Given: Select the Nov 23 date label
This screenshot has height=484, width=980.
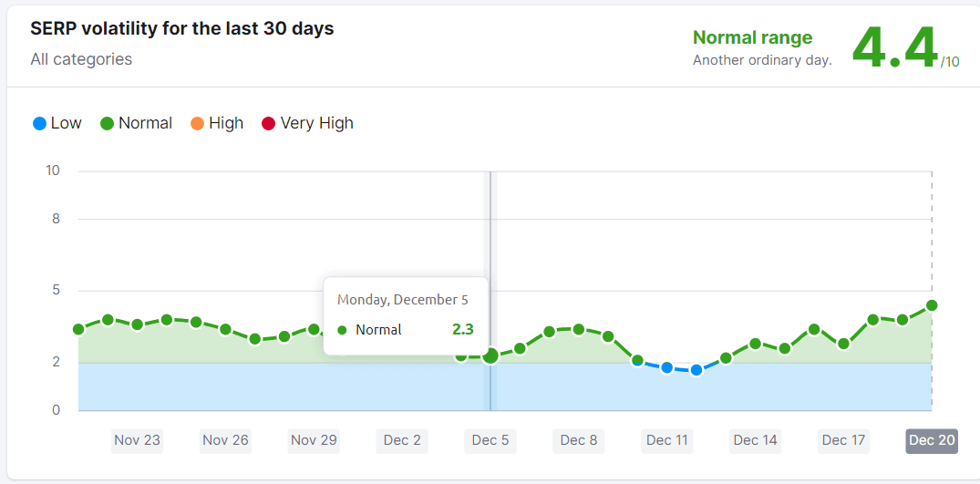Looking at the screenshot, I should [137, 440].
